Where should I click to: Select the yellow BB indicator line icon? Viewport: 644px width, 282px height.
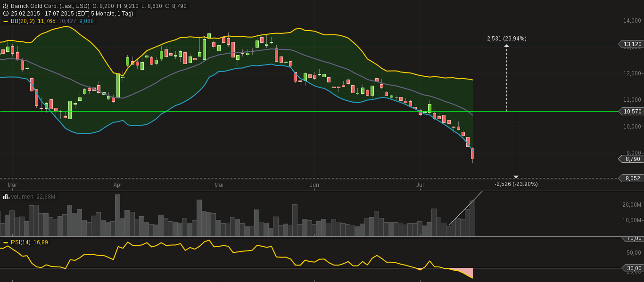point(6,21)
